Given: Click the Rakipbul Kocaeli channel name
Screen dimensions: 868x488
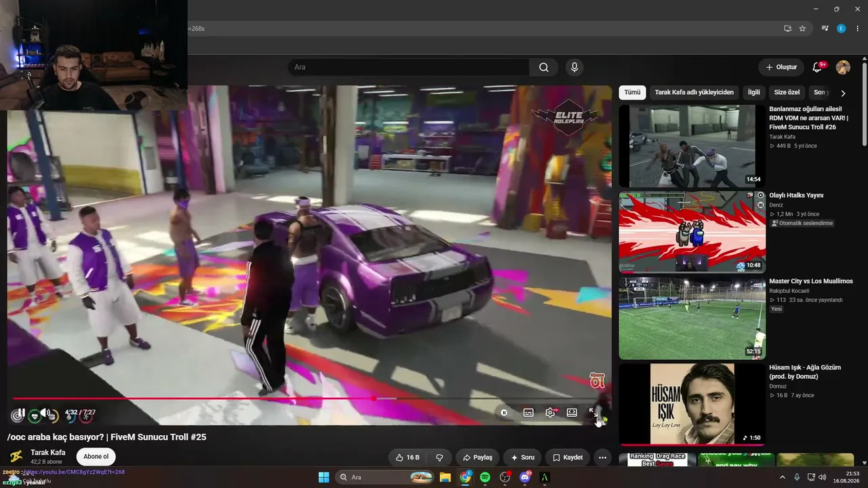Looking at the screenshot, I should [x=789, y=291].
